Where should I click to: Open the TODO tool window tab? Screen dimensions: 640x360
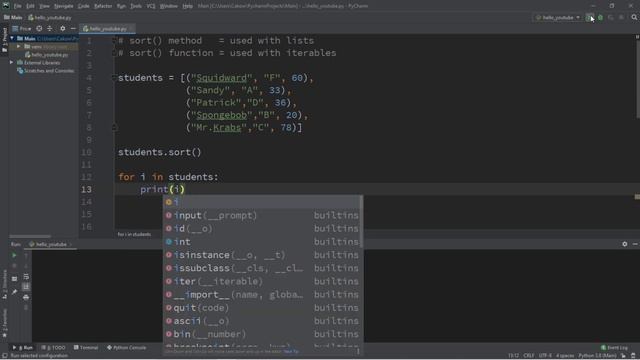(53, 348)
